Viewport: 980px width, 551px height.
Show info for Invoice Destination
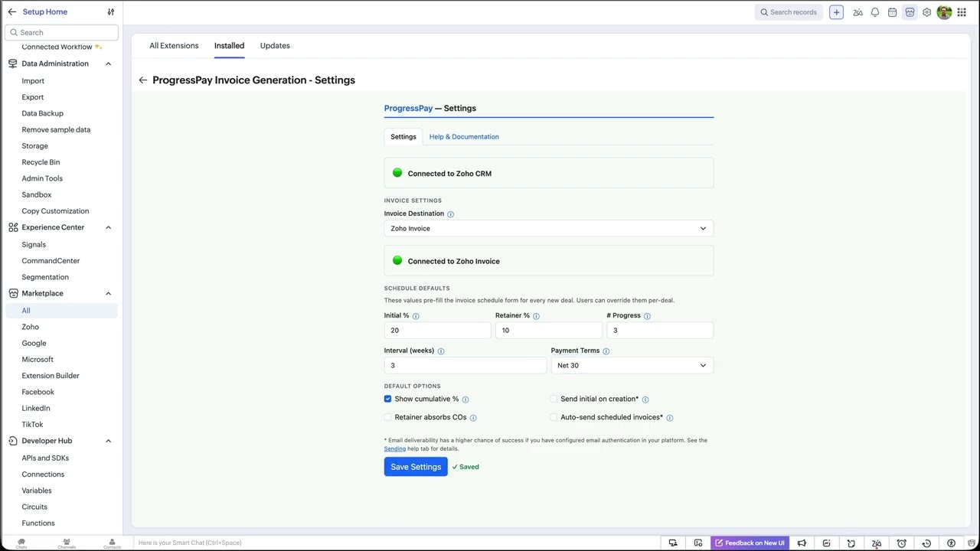(x=450, y=214)
